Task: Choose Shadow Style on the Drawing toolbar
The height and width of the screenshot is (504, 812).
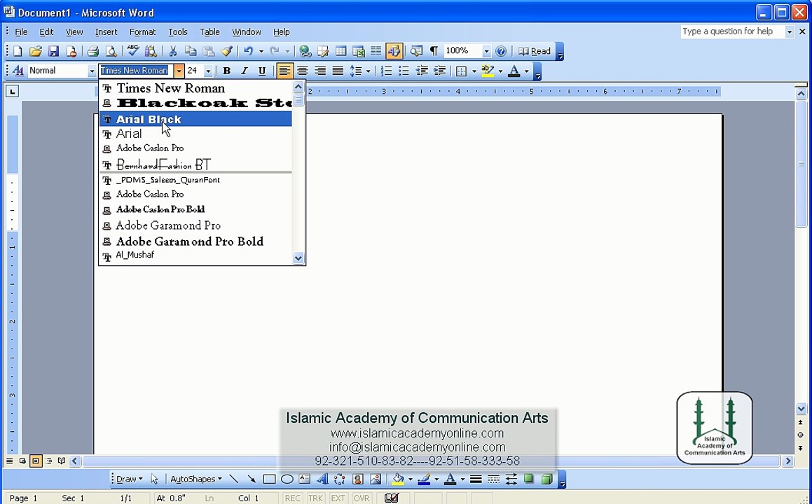Action: coord(529,479)
